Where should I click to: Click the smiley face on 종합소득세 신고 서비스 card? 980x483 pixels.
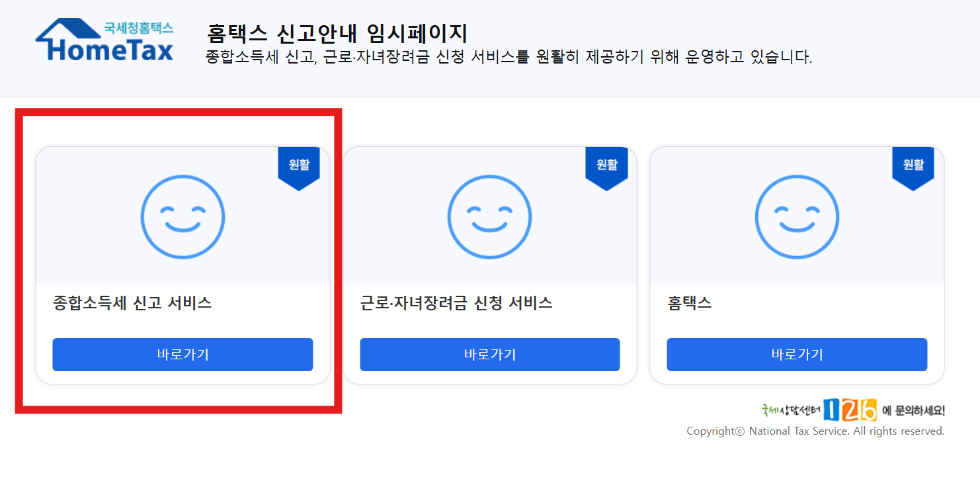pyautogui.click(x=183, y=216)
